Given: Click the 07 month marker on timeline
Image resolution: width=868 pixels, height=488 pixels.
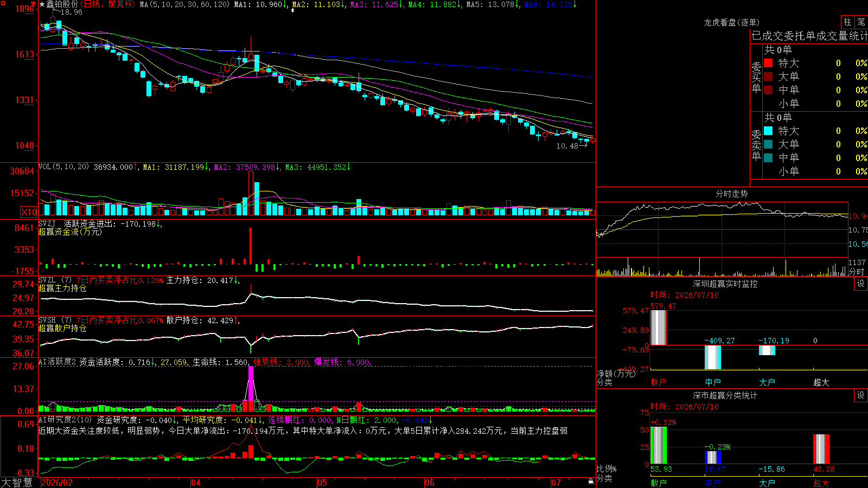Looking at the screenshot, I should [556, 483].
